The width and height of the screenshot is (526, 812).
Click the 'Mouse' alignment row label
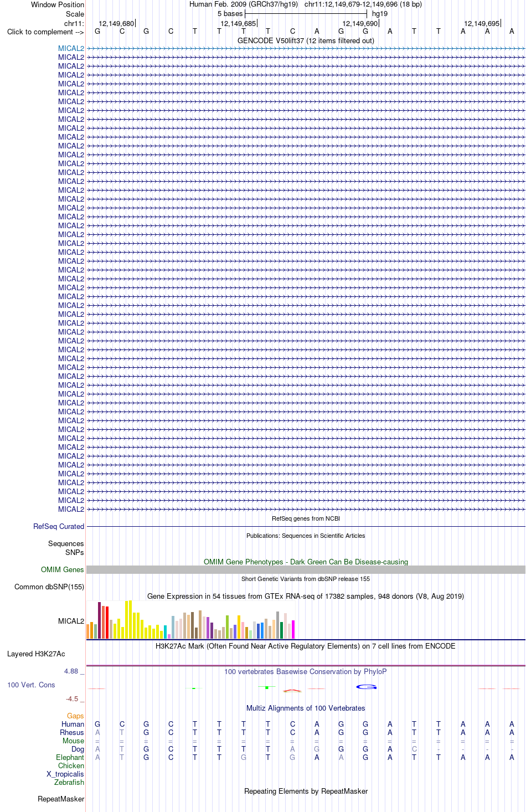(74, 741)
